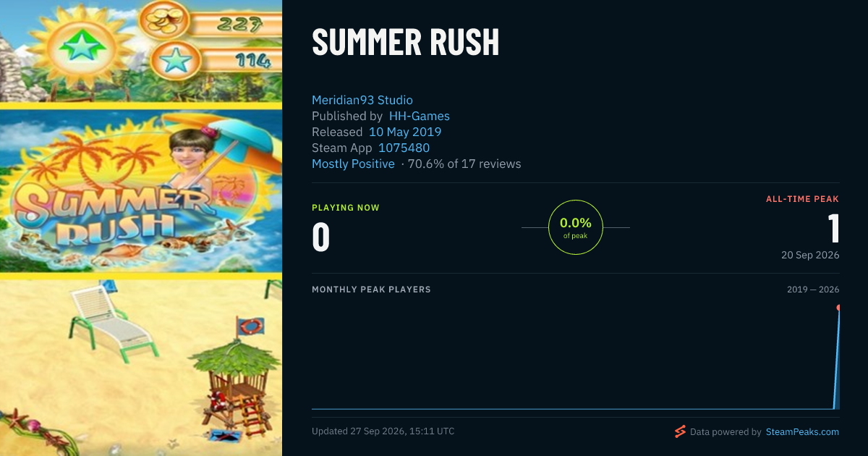Viewport: 868px width, 456px height.
Task: Click the 10 May 2019 release date
Action: 405,132
